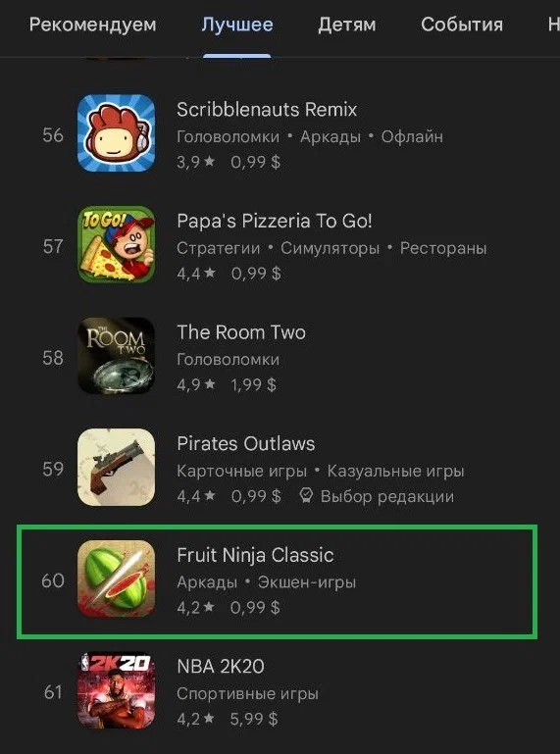Go to the События tab
560x754 pixels.
pos(462,25)
